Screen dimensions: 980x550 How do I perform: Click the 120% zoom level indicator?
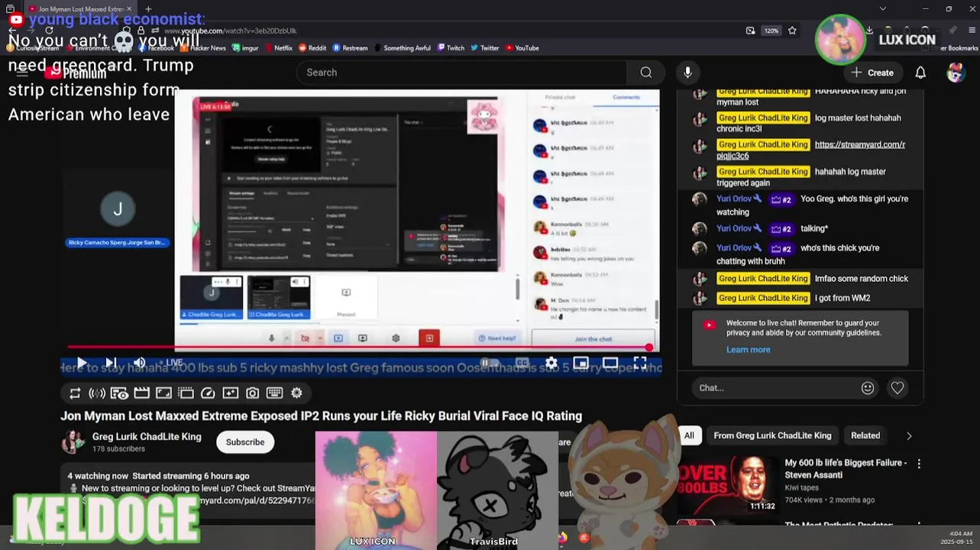[x=771, y=31]
